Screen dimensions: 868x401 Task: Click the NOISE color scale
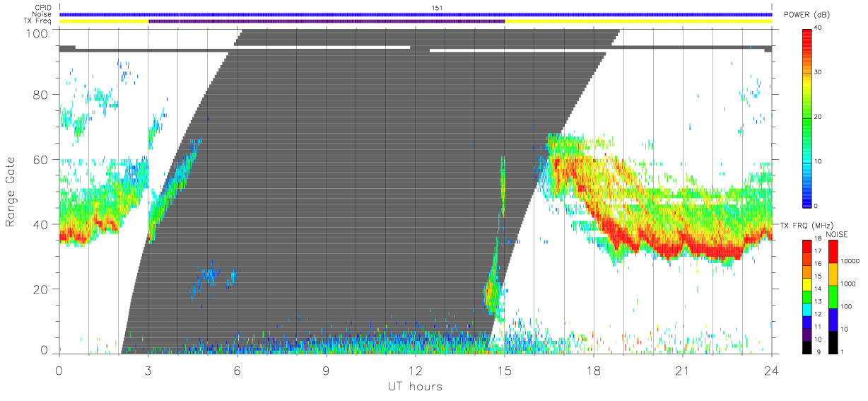coord(833,296)
